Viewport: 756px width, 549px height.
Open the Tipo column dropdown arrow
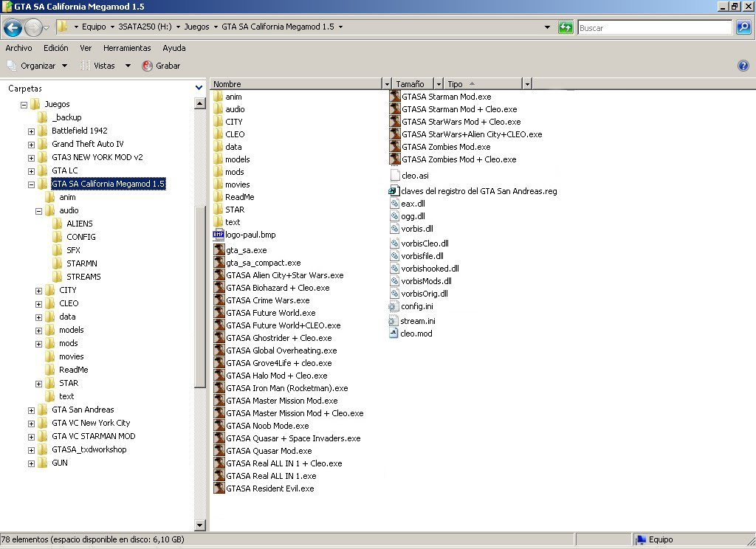pos(527,84)
